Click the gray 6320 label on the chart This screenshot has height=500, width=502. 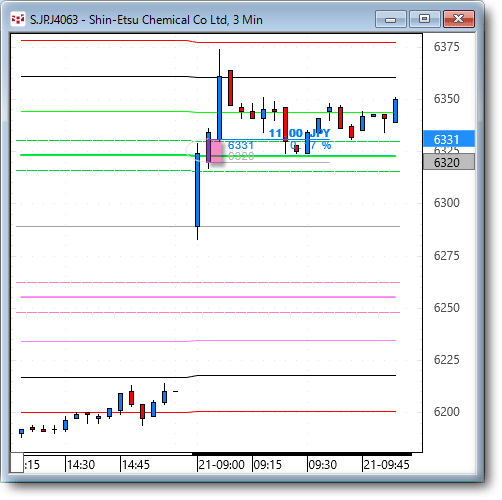[x=241, y=156]
